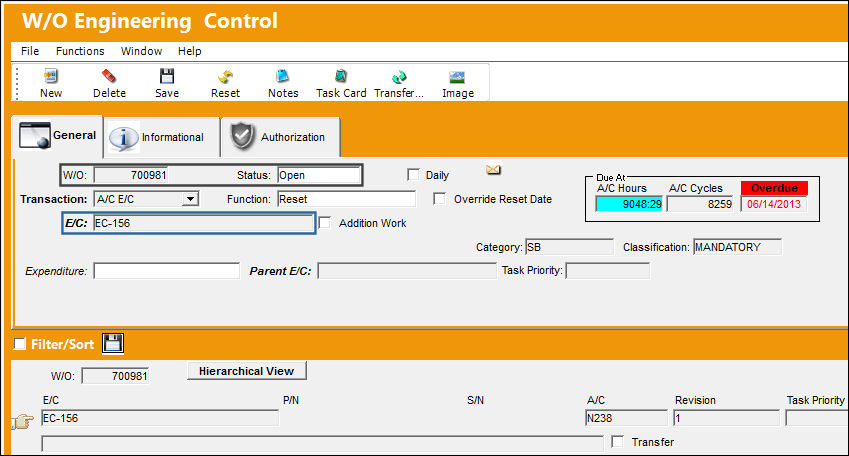Click the Image toolbar icon
Image resolution: width=849 pixels, height=456 pixels.
click(457, 76)
